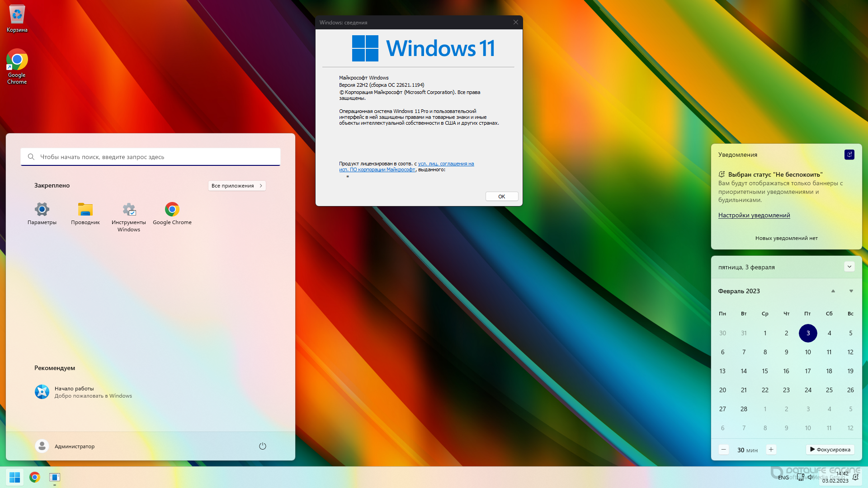Go to next month with down arrow
The width and height of the screenshot is (868, 488).
(851, 291)
